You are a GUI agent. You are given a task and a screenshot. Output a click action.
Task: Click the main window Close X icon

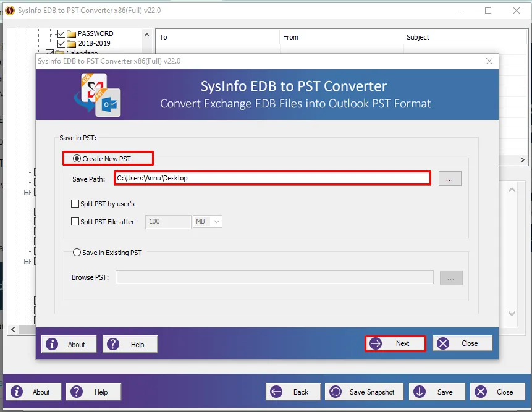click(x=481, y=392)
